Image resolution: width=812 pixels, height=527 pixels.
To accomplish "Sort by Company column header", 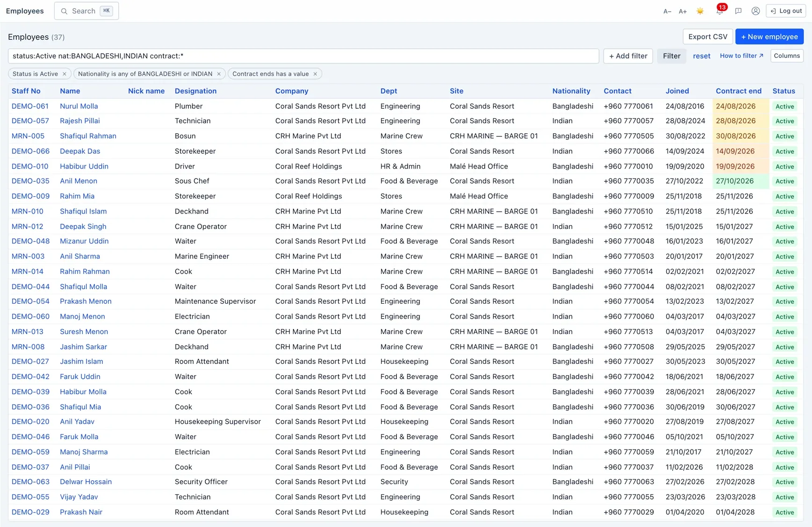I will click(x=292, y=91).
